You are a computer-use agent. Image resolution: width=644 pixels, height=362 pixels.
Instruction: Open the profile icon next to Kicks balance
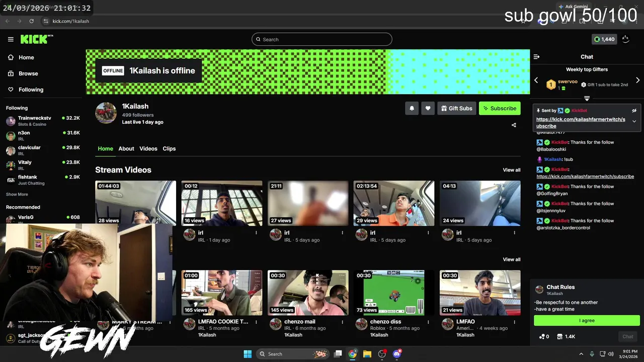625,39
